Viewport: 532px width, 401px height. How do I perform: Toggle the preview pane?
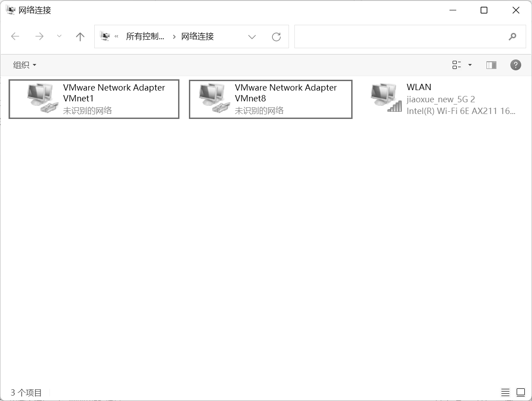pos(491,65)
